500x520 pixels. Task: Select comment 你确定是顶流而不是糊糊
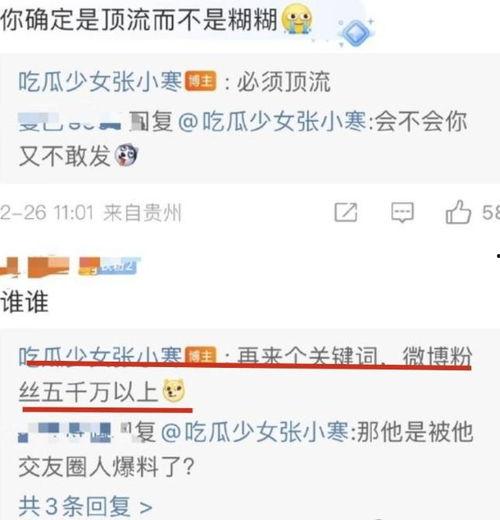tap(139, 19)
